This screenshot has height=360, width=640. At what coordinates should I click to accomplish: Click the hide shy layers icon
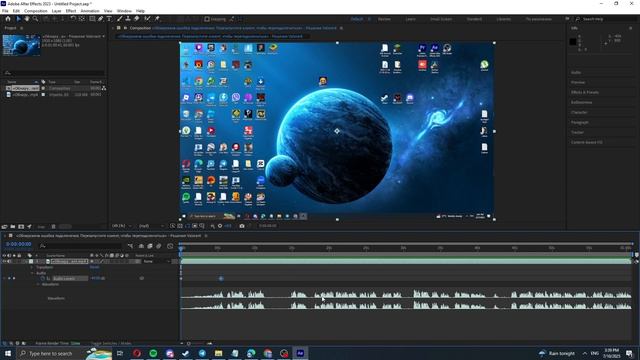click(x=141, y=246)
